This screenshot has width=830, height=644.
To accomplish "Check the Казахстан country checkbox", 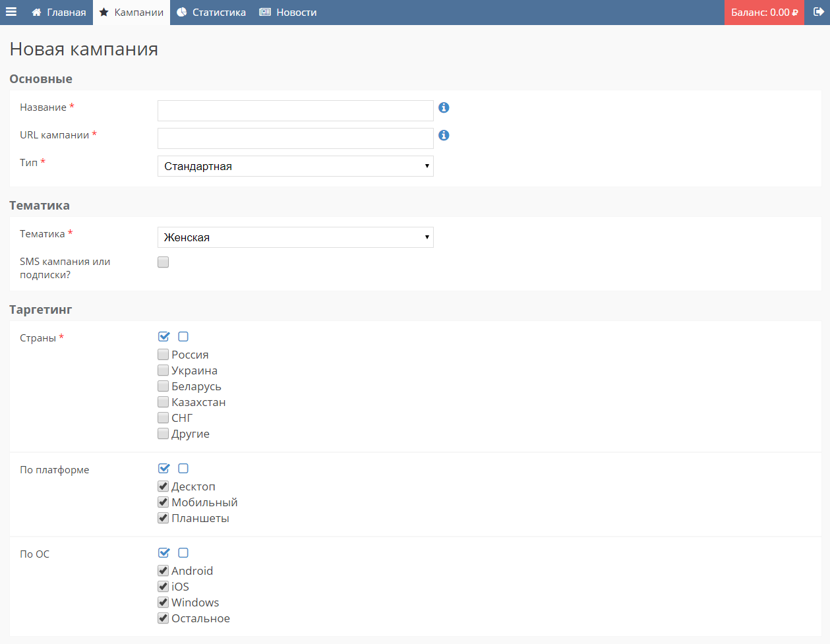I will point(163,402).
